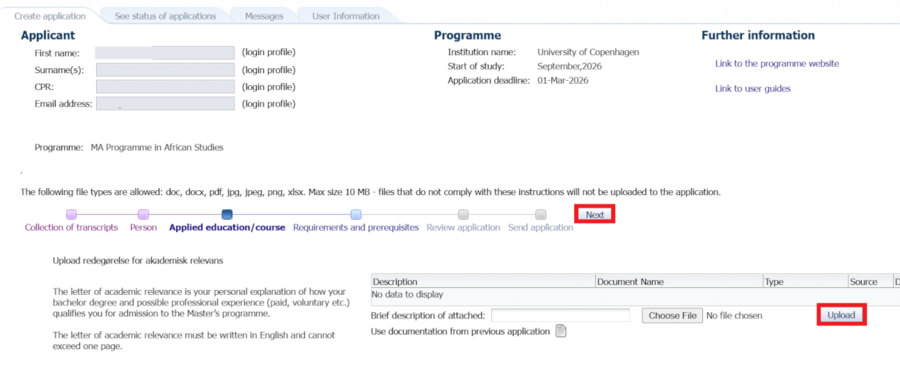Click the previous application document icon
Image resolution: width=900 pixels, height=382 pixels.
pyautogui.click(x=561, y=332)
